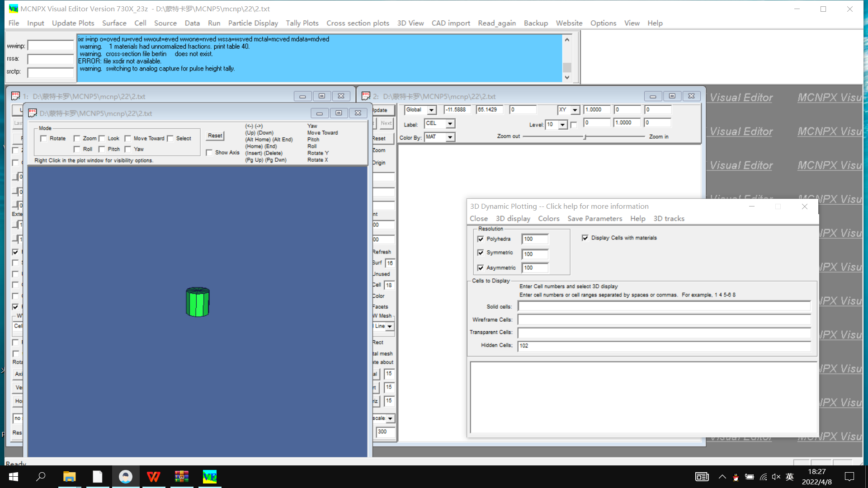This screenshot has height=488, width=868.
Task: Click the volume muted tray icon
Action: 776,477
